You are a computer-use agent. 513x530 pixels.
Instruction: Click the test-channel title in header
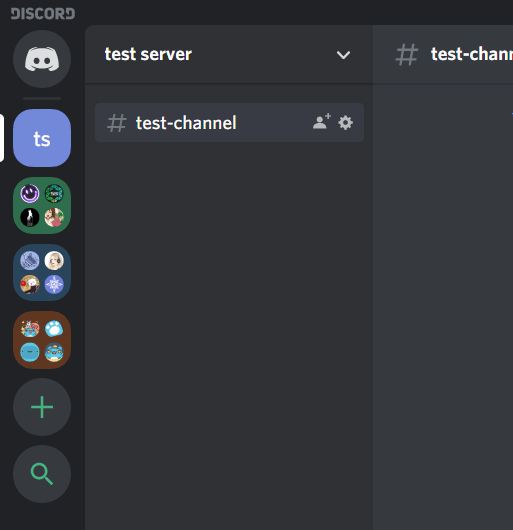pyautogui.click(x=472, y=54)
